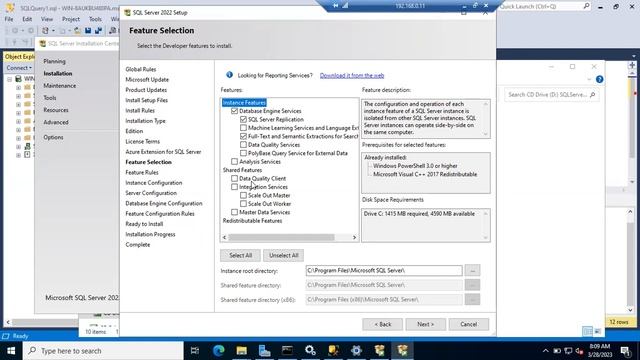Screen dimensions: 640x360
Task: Click the Cancel button
Action: pyautogui.click(x=469, y=324)
